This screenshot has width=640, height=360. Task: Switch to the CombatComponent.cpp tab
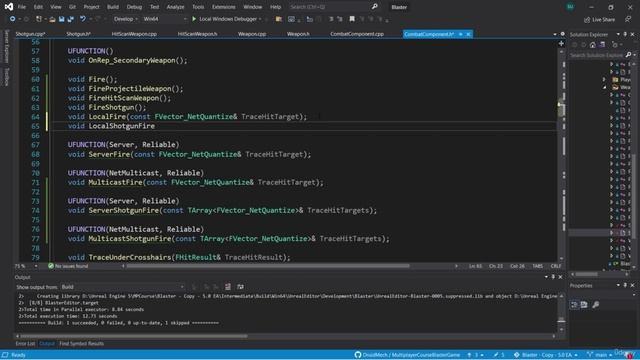coord(357,34)
